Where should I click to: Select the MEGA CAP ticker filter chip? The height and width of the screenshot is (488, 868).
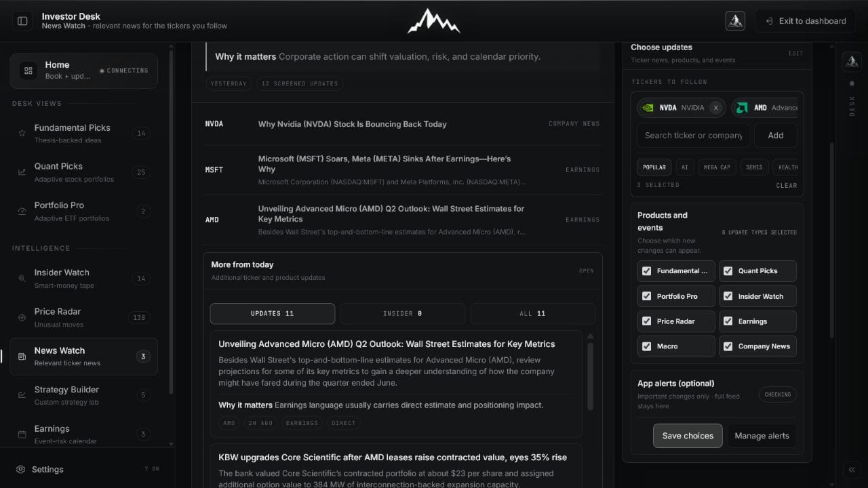[717, 167]
